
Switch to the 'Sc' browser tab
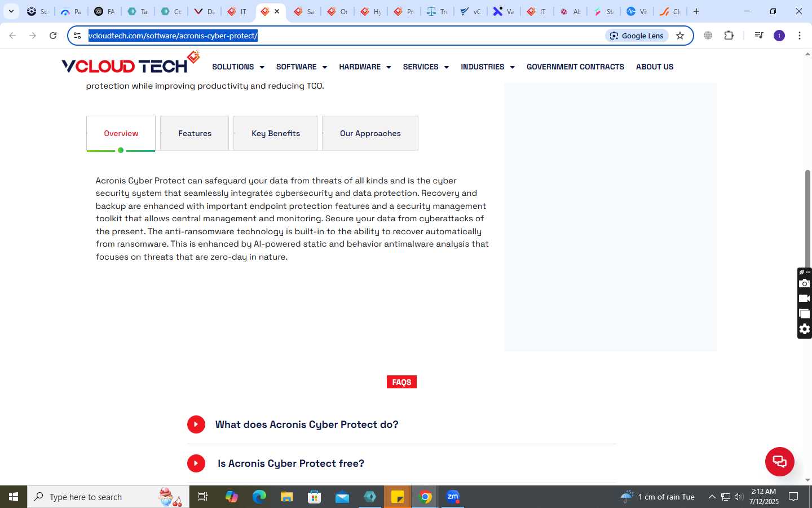click(38, 11)
